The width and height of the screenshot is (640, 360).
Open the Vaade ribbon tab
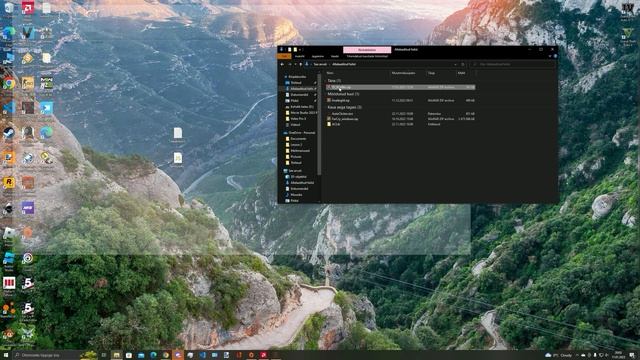(335, 56)
